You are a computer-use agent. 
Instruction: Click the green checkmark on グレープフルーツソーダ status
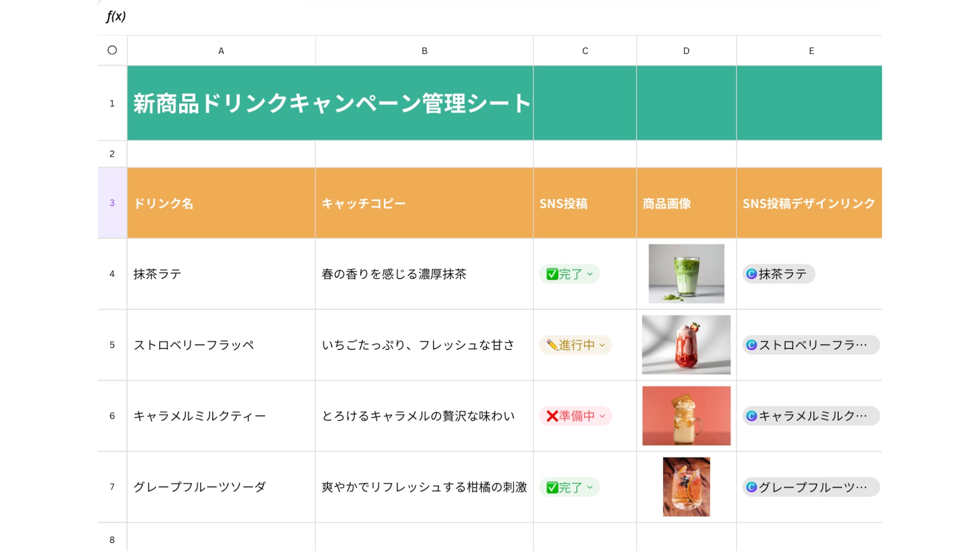(552, 488)
